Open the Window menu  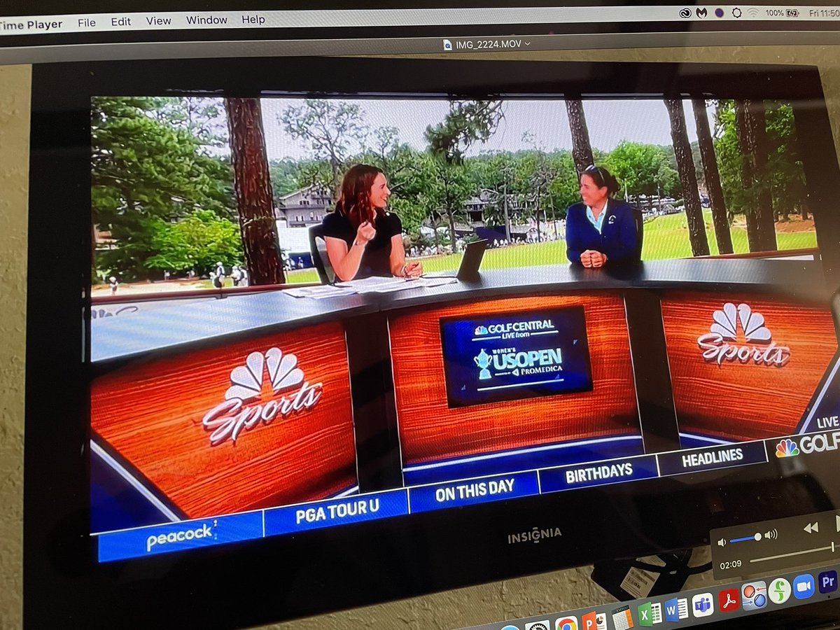206,20
